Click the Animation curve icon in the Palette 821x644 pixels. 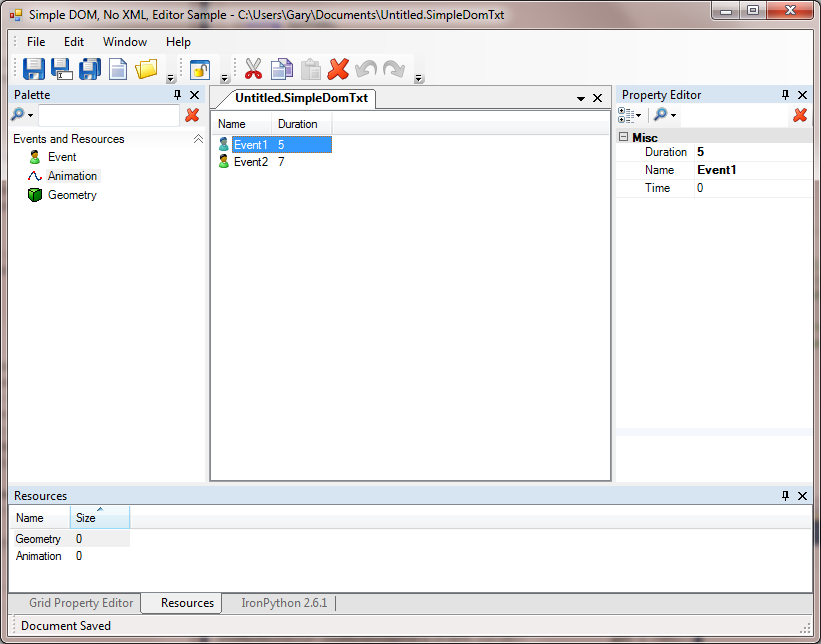(35, 176)
